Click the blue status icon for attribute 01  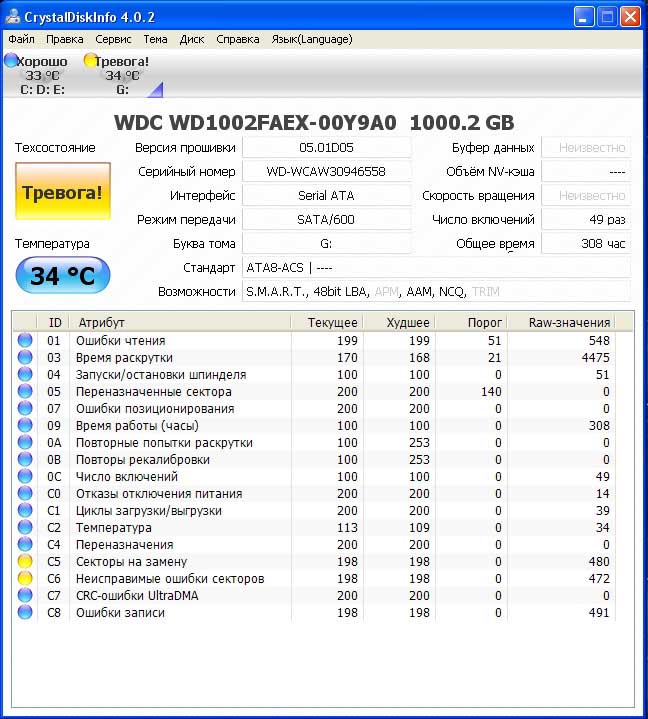[25, 340]
